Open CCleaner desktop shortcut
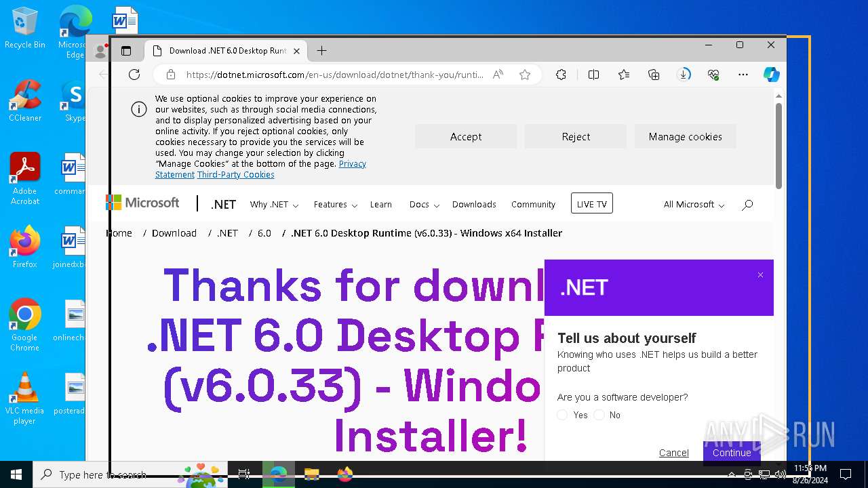Screen dimensions: 868x488 pos(25,101)
